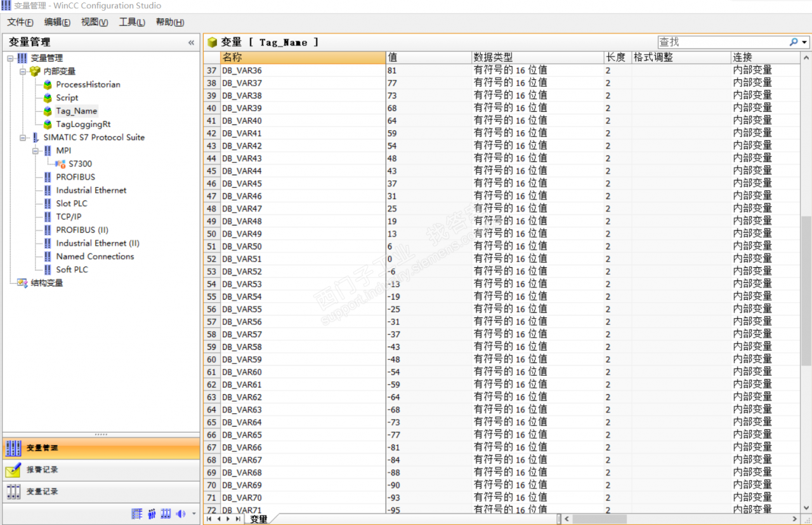Screen dimensions: 812x525
Task: Collapse the 变量管理 root tree node
Action: pyautogui.click(x=10, y=58)
